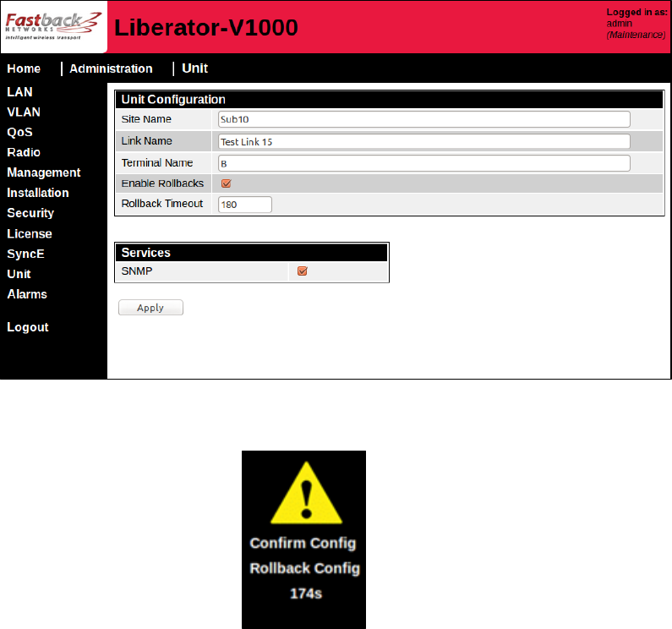
Task: Open the Security settings
Action: (x=30, y=213)
